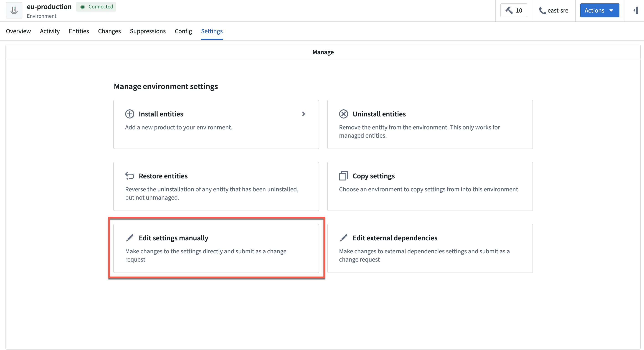The height and width of the screenshot is (350, 644).
Task: Switch to the Activity tab
Action: (50, 31)
